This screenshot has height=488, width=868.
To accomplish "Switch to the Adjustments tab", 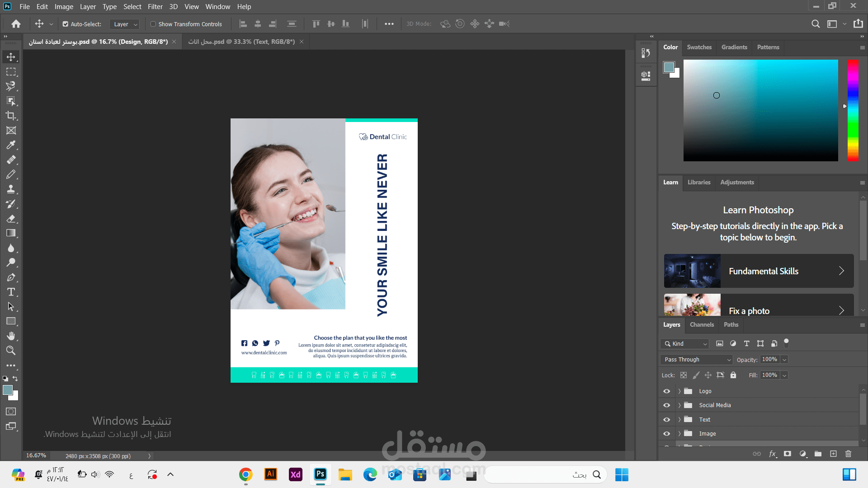I will point(737,182).
